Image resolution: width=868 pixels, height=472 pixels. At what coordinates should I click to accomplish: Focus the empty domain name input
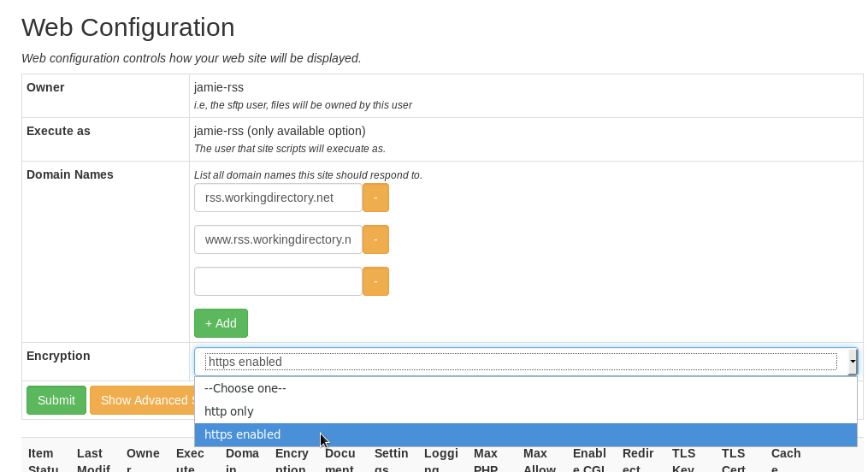tap(278, 281)
